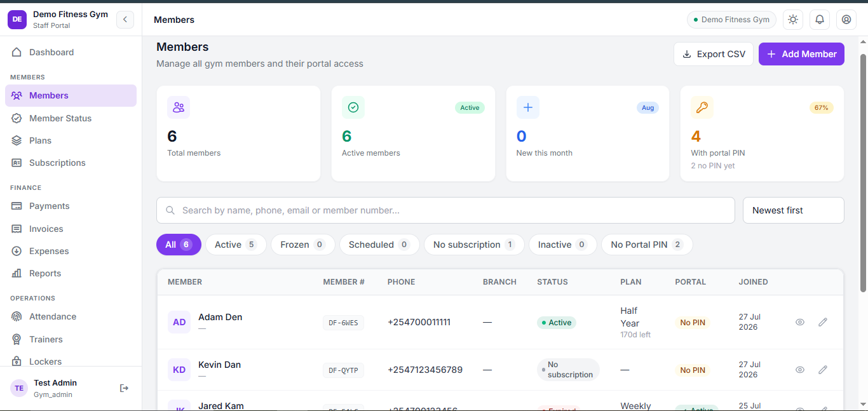The height and width of the screenshot is (411, 868).
Task: Click phone number +254700011111
Action: (x=419, y=322)
